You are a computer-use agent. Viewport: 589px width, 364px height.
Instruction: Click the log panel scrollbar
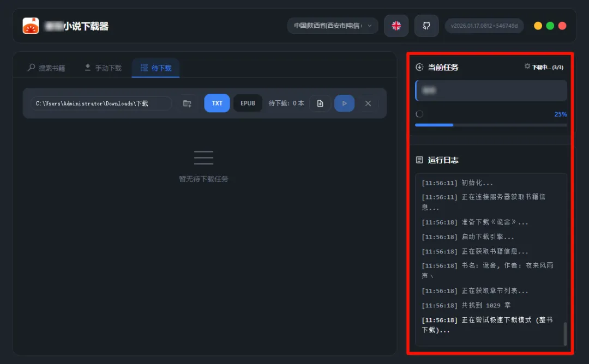pyautogui.click(x=565, y=333)
